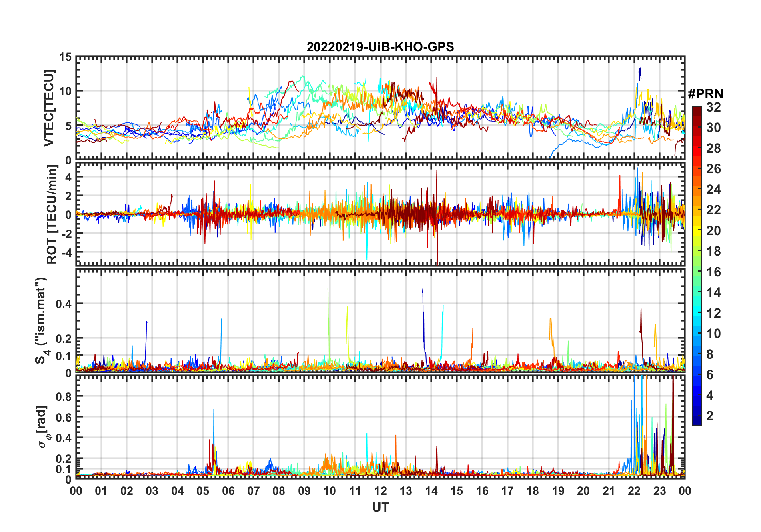
Task: Click colorbar tick label 4
Action: click(710, 395)
